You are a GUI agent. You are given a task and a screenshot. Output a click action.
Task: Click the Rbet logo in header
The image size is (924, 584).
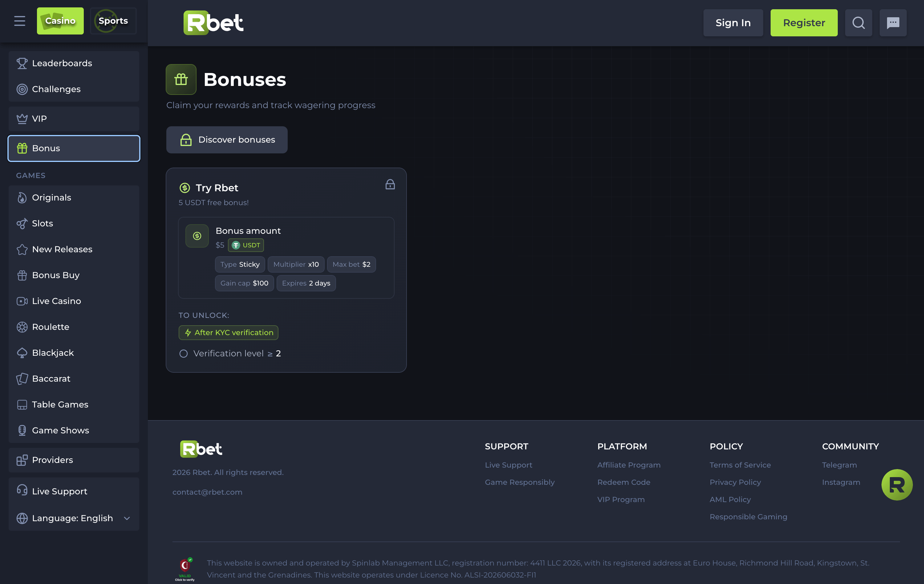click(213, 22)
